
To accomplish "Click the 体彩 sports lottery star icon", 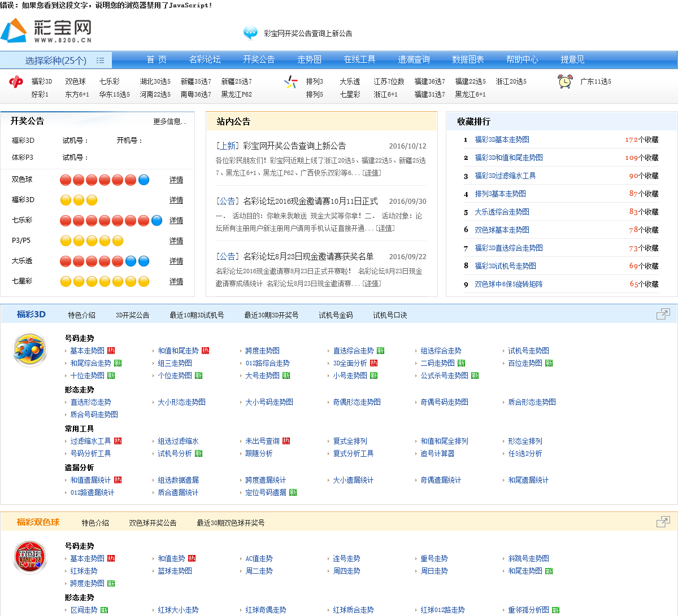I will (x=290, y=82).
